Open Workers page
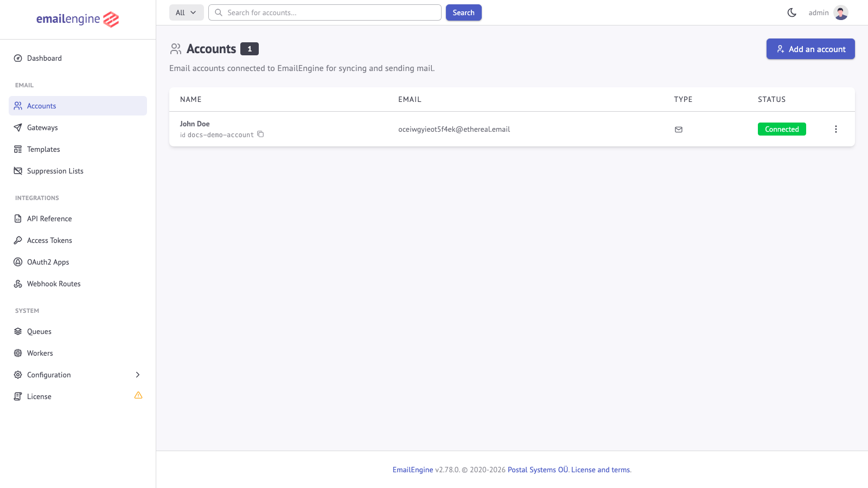This screenshot has width=868, height=488. (x=78, y=353)
